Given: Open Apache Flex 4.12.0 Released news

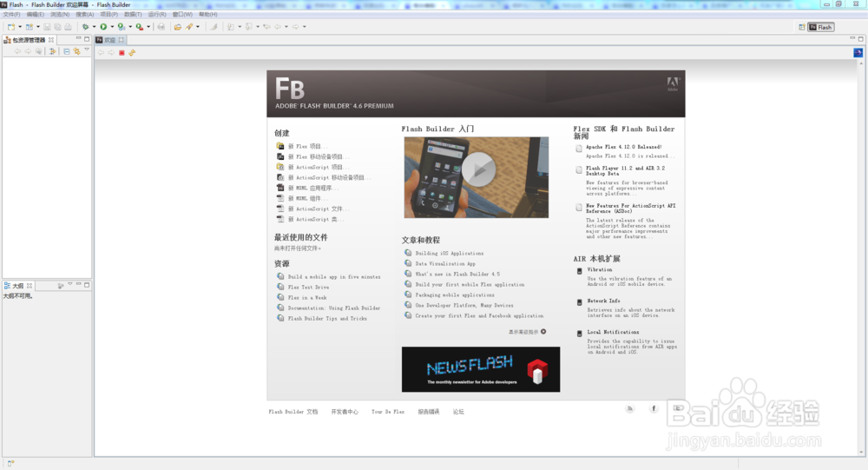Looking at the screenshot, I should 624,147.
